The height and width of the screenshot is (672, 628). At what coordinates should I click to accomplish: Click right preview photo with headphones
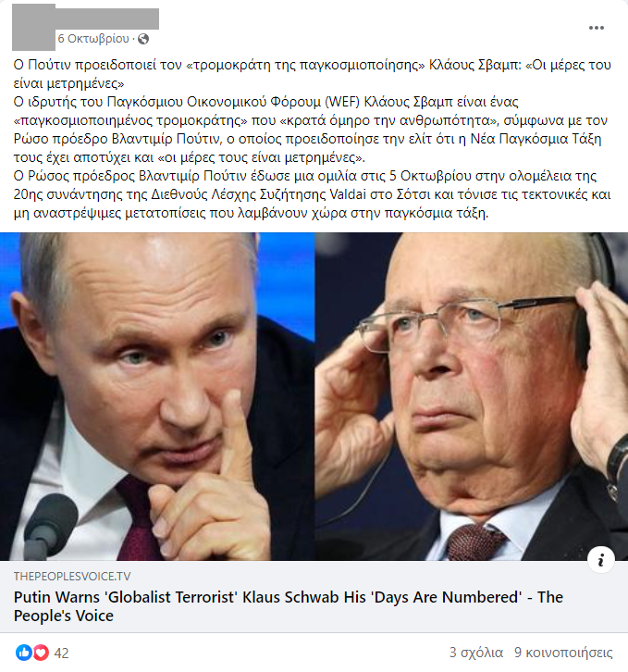472,396
